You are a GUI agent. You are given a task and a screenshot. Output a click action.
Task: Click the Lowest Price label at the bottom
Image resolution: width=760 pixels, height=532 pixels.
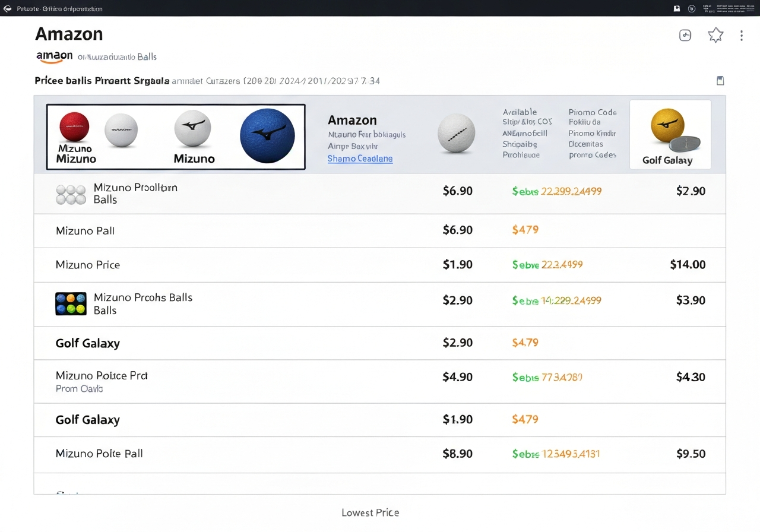(x=370, y=512)
